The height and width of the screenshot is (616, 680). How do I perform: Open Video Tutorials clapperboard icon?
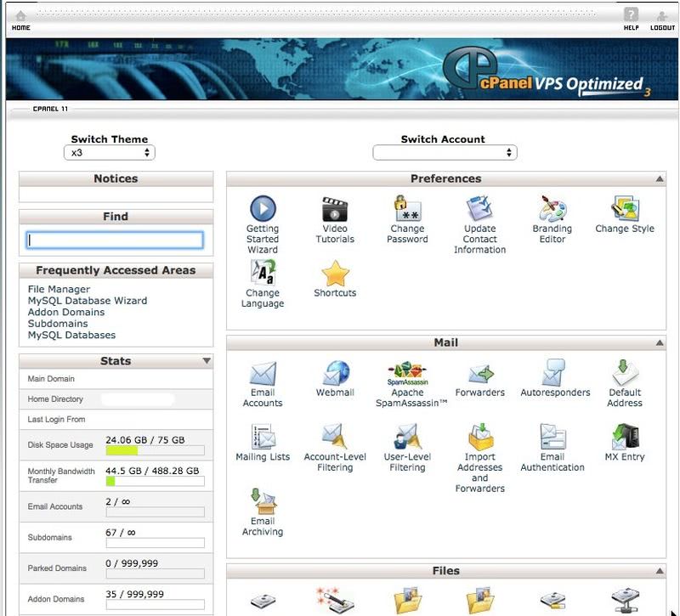335,209
